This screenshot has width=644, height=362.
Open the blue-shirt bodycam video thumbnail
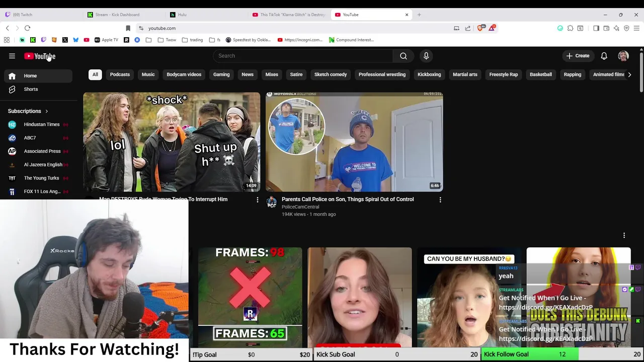click(x=354, y=142)
